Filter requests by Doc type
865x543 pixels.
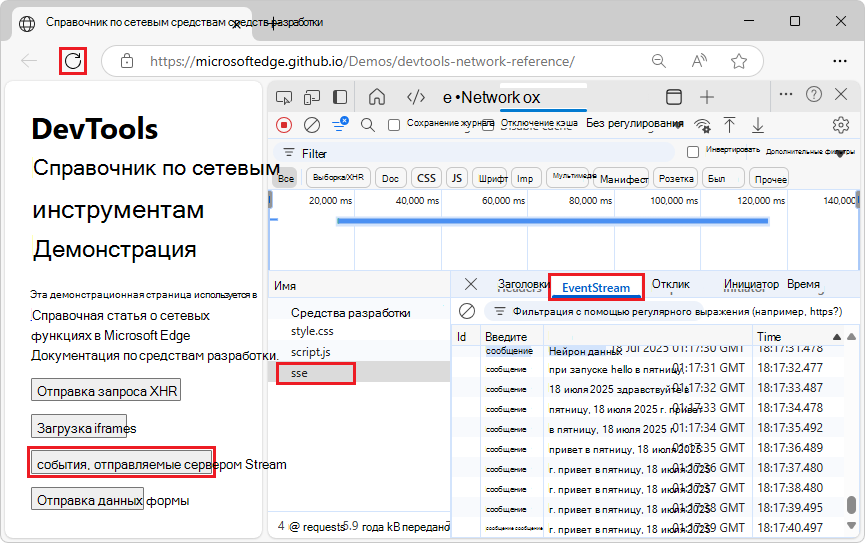[390, 178]
